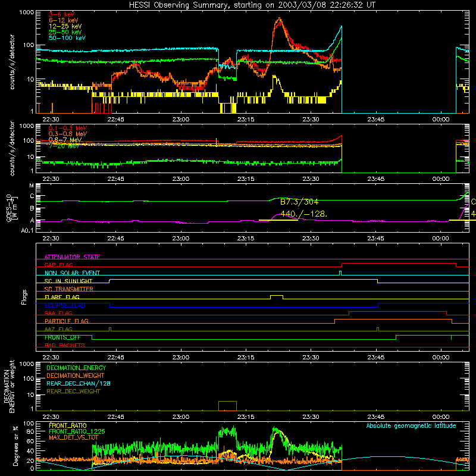Select the PARTICLE_FLAG label

pyautogui.click(x=67, y=321)
